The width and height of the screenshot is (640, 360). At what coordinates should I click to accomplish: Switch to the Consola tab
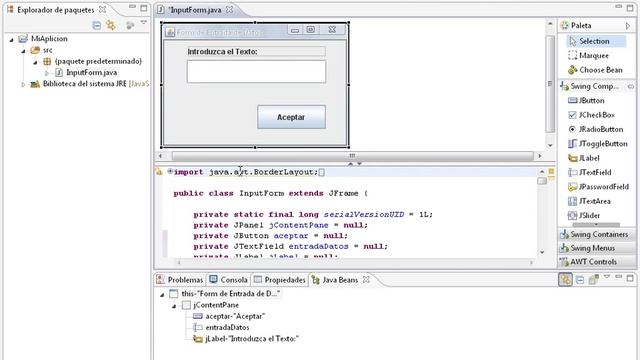pyautogui.click(x=229, y=280)
